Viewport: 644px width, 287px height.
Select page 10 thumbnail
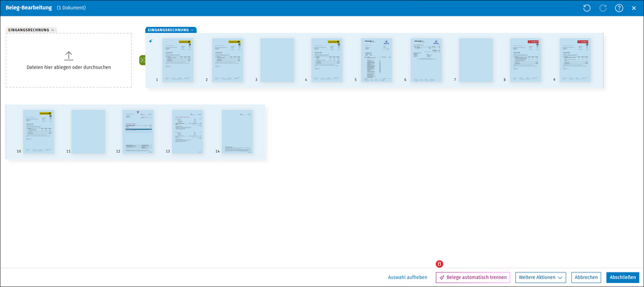pos(39,132)
